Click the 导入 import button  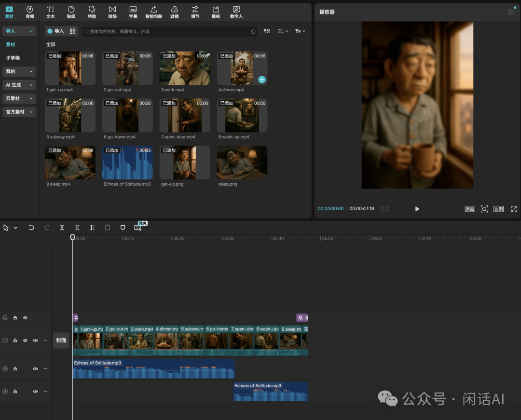click(x=55, y=31)
